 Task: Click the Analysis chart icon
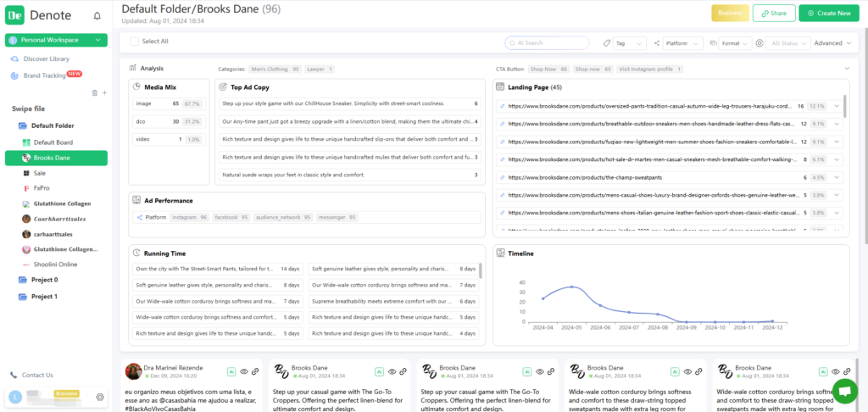tap(133, 68)
